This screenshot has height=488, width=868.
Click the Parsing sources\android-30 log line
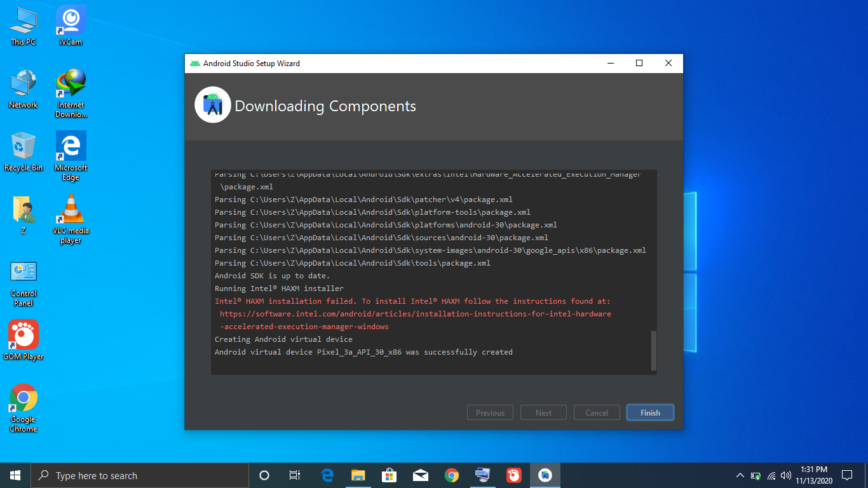pyautogui.click(x=381, y=238)
